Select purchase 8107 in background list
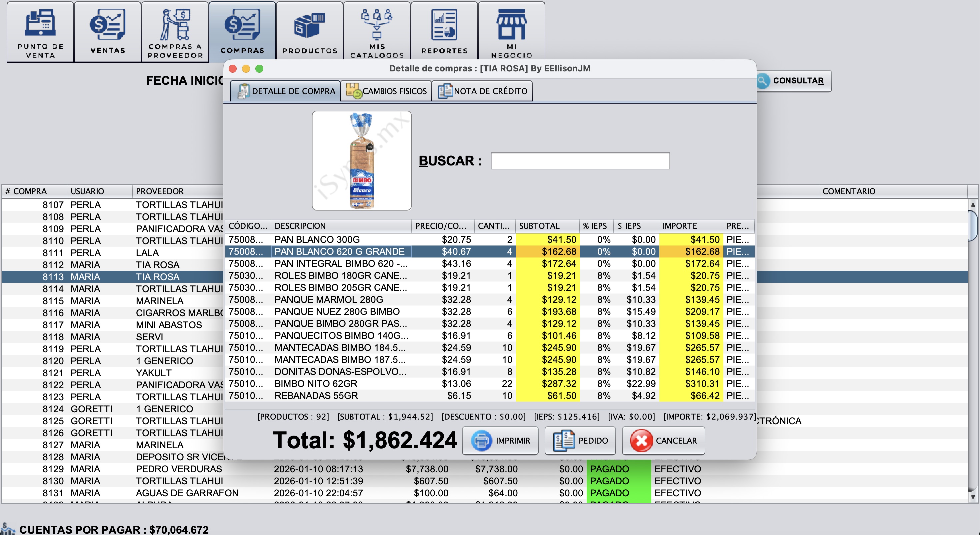980x535 pixels. (113, 205)
